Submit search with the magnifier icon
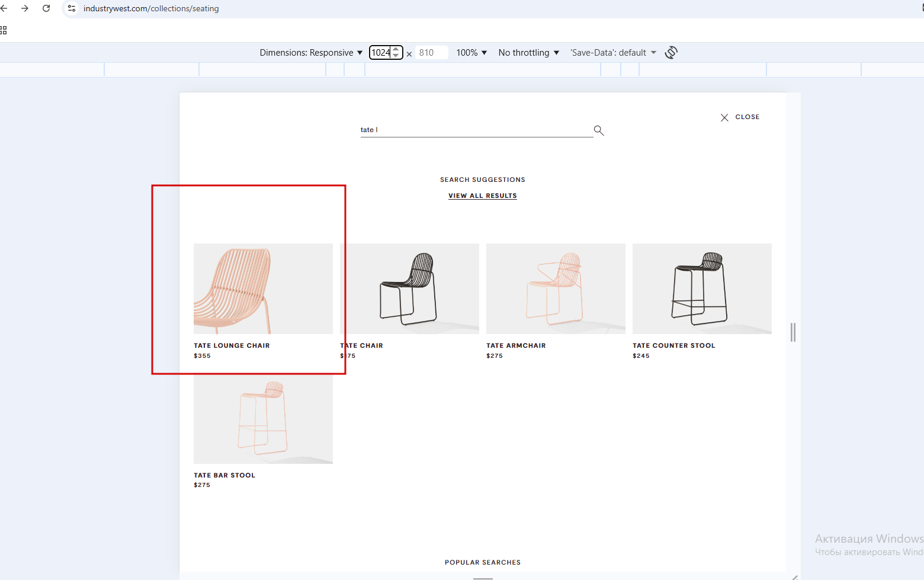The image size is (924, 580). click(x=599, y=130)
